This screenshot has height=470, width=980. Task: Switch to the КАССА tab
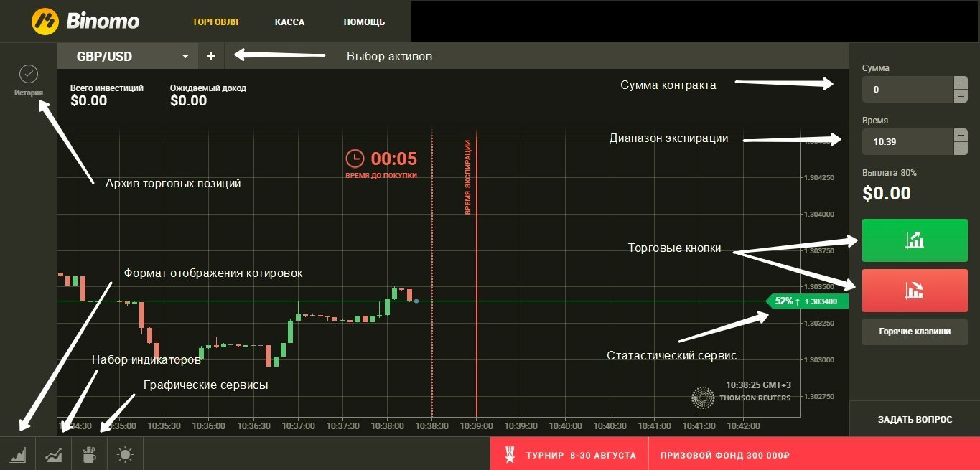pyautogui.click(x=289, y=22)
